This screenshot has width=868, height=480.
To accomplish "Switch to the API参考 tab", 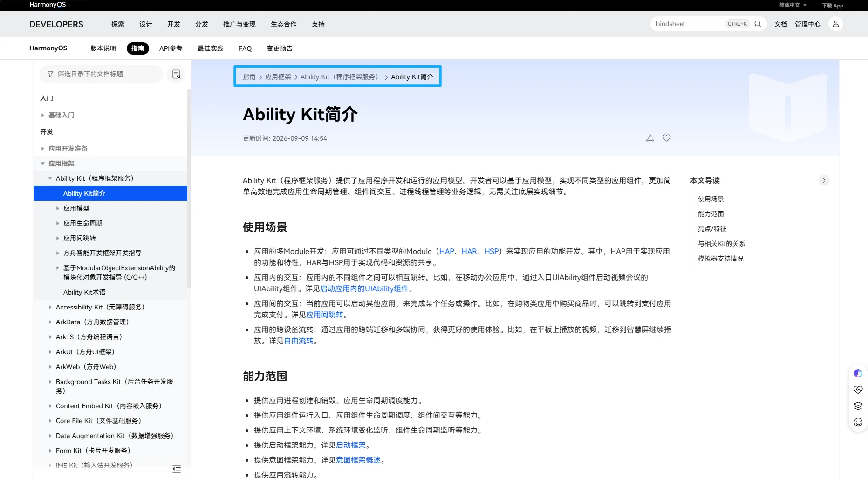I will pos(171,48).
